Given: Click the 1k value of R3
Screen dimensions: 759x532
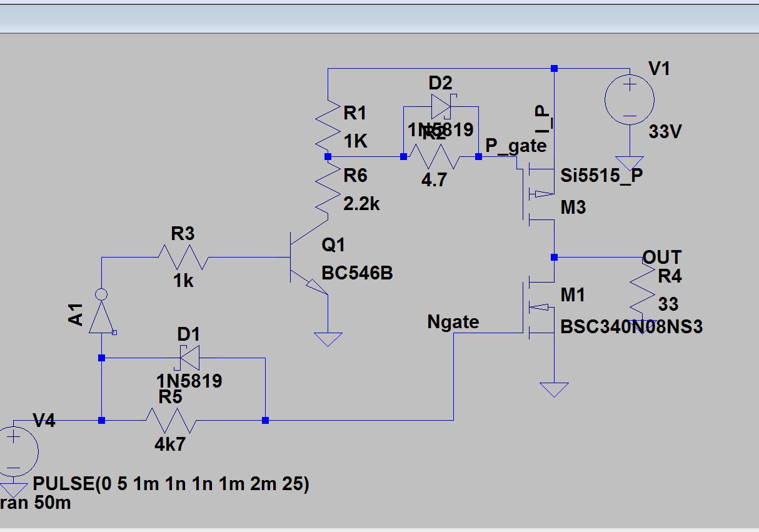Looking at the screenshot, I should (183, 281).
